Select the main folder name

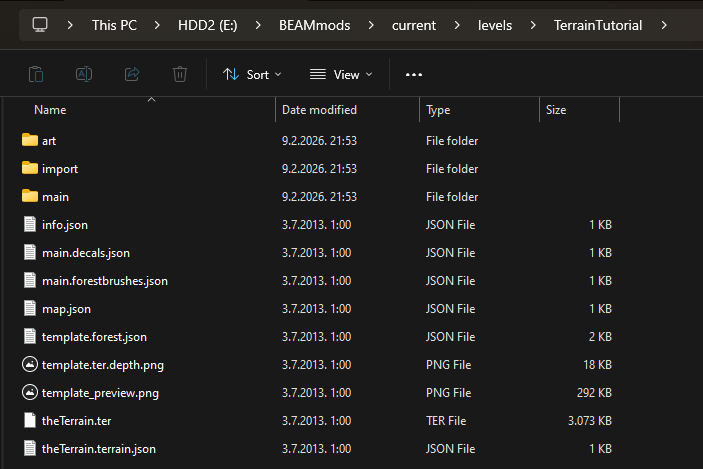[55, 197]
